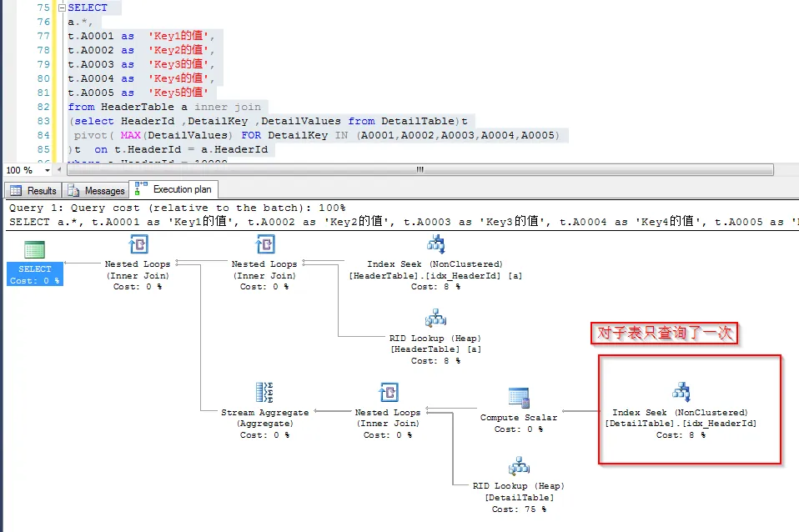Image resolution: width=799 pixels, height=532 pixels.
Task: Open the Messages tab
Action: [96, 191]
